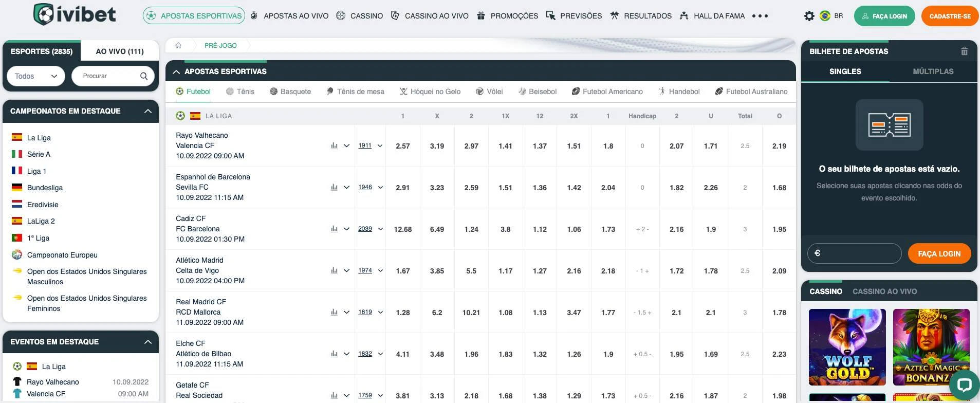Click the euro stake amount field
Viewport: 980px width, 403px height.
click(x=854, y=253)
